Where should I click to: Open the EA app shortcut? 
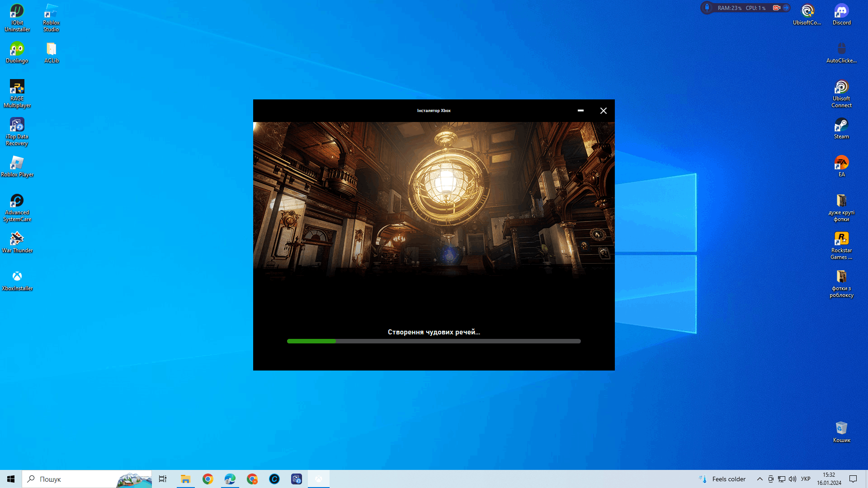tap(841, 166)
